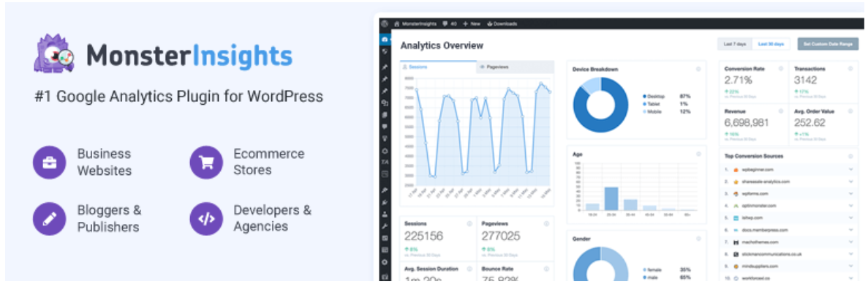
Task: Click the mindsuppliers.com favicon
Action: tap(736, 267)
